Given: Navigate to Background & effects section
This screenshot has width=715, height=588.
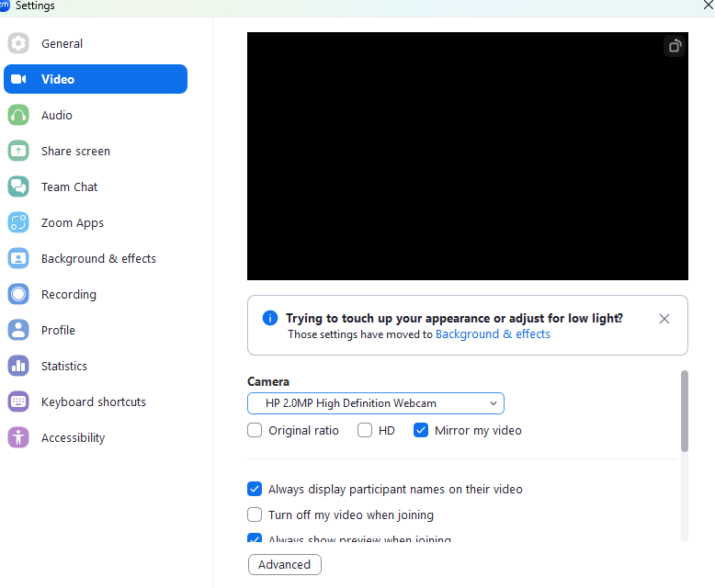Looking at the screenshot, I should click(96, 258).
